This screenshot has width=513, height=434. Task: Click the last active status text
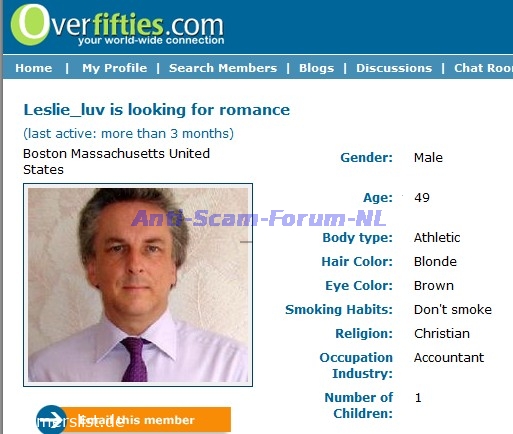128,133
